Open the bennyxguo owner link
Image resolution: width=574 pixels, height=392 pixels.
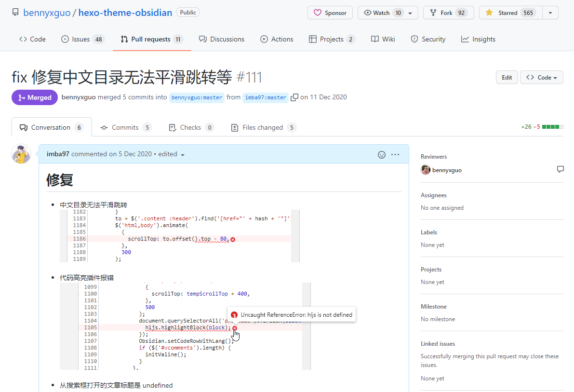click(x=46, y=13)
